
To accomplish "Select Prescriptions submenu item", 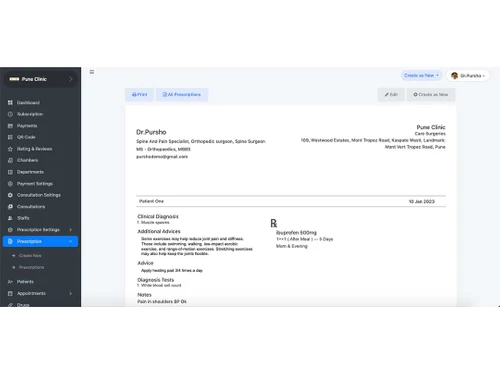I will click(31, 267).
